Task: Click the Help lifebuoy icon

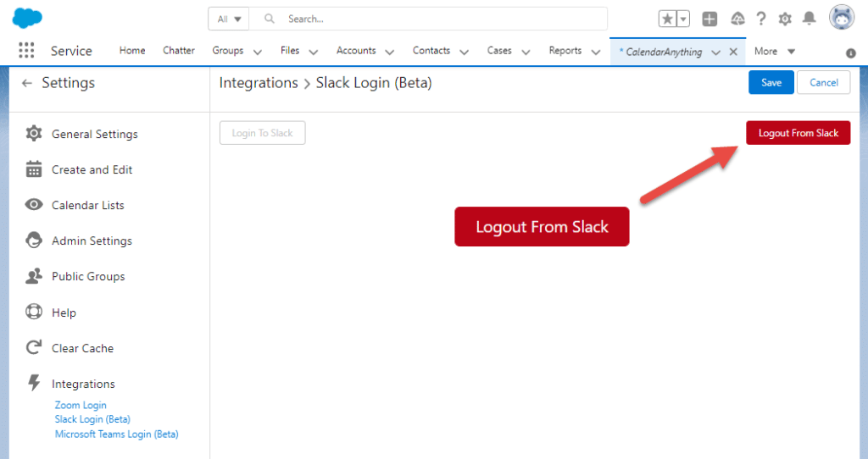Action: point(34,312)
